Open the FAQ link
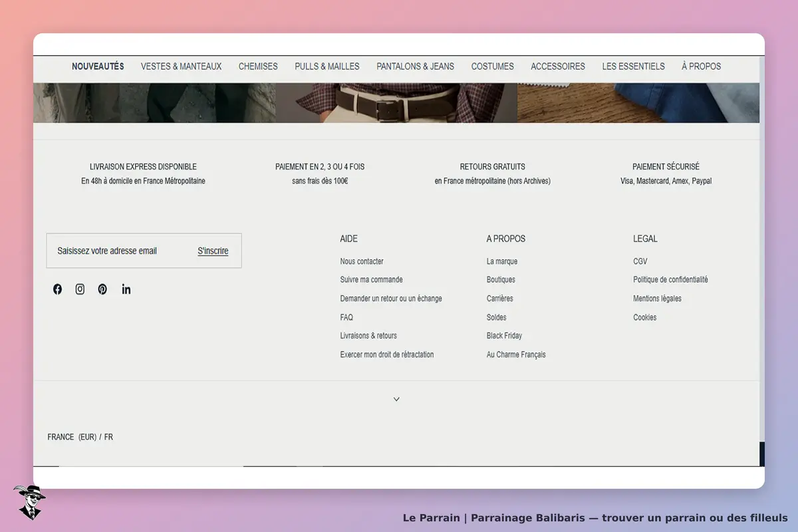 (346, 317)
